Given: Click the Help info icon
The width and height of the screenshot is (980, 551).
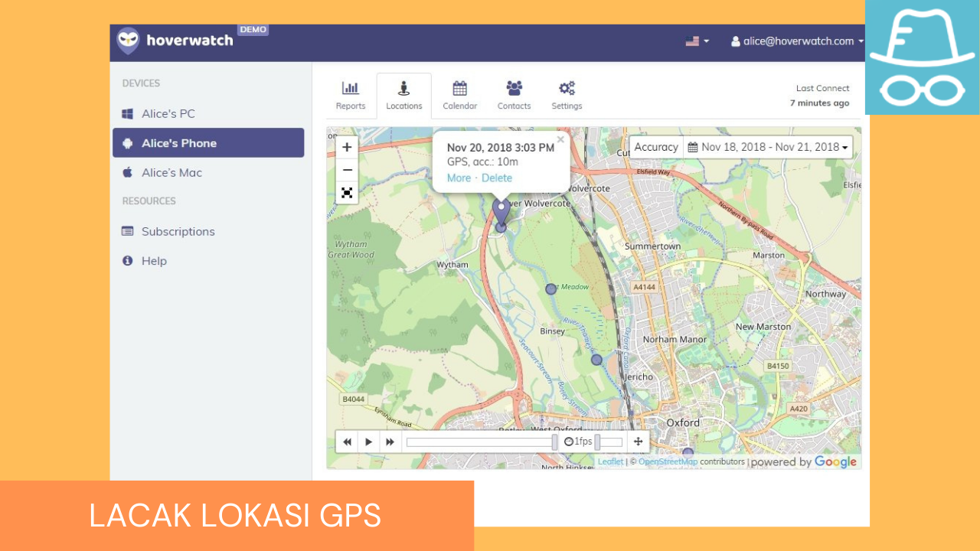Looking at the screenshot, I should point(127,261).
